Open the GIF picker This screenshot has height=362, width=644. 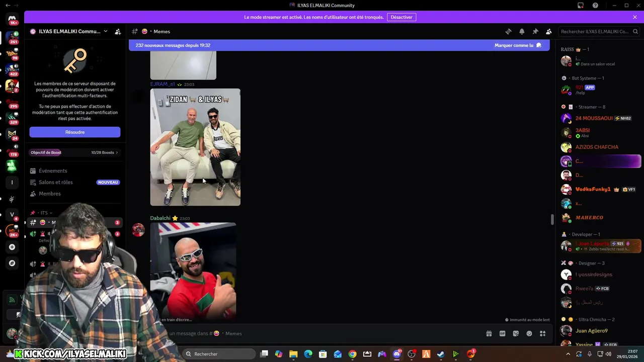pyautogui.click(x=502, y=333)
